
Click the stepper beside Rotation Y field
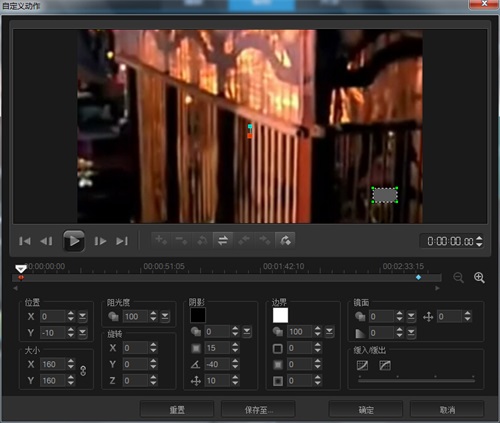pos(153,364)
